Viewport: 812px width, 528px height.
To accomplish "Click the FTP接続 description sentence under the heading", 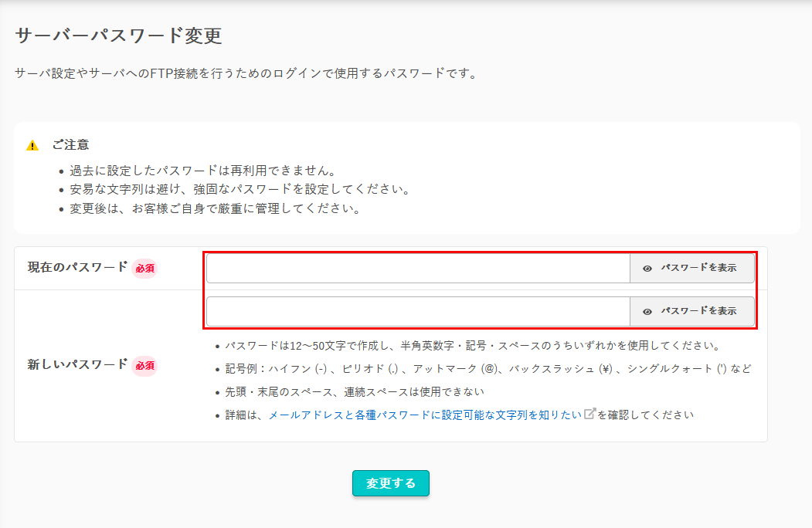I will pos(246,74).
